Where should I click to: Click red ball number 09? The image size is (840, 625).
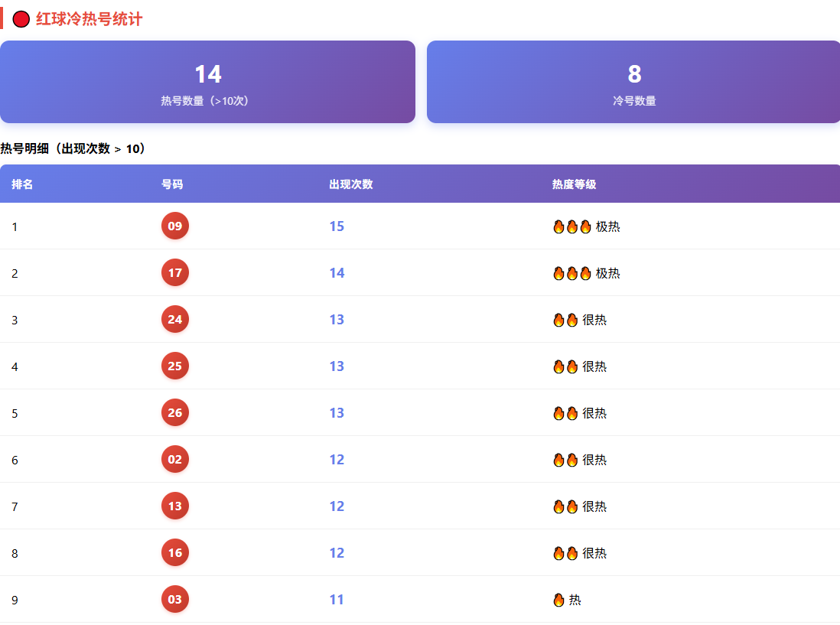pos(175,226)
